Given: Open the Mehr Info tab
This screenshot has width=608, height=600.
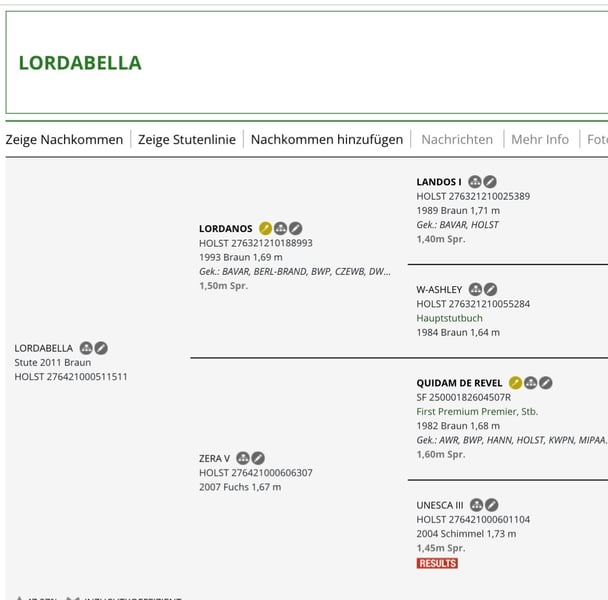Looking at the screenshot, I should point(540,139).
